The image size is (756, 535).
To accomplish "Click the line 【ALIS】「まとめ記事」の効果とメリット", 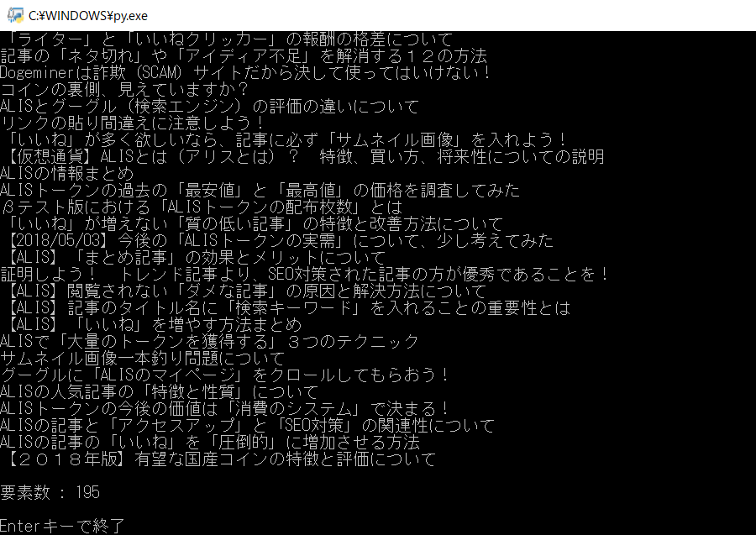I will click(197, 257).
